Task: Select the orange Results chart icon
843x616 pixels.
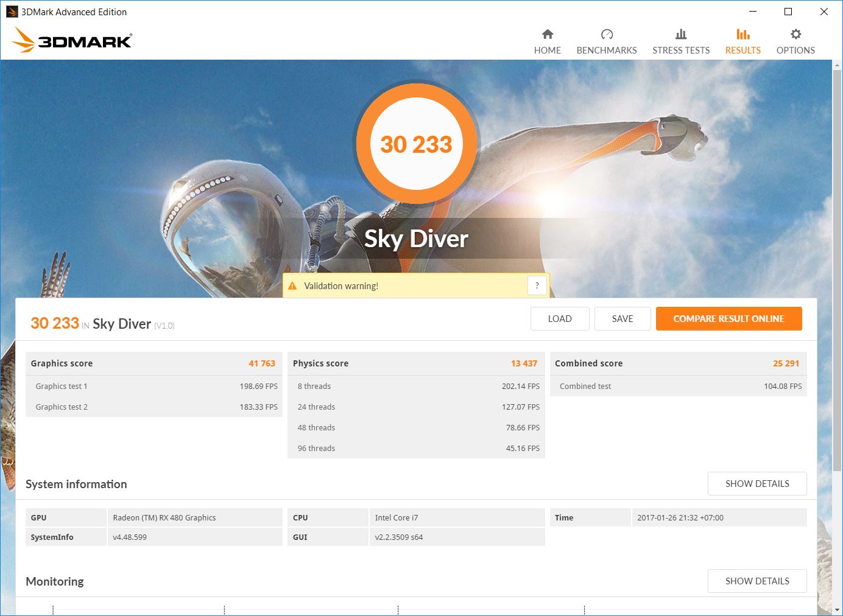Action: point(742,34)
